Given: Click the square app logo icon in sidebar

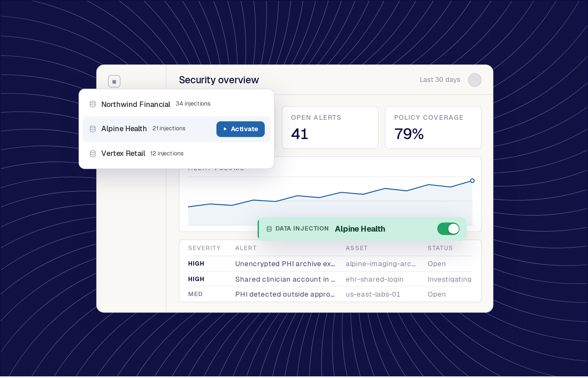Looking at the screenshot, I should tap(114, 81).
